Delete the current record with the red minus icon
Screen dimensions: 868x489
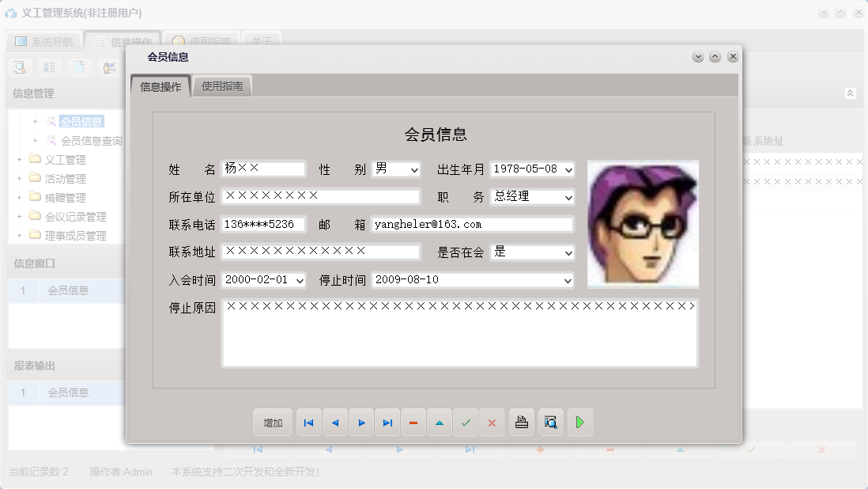pos(413,422)
